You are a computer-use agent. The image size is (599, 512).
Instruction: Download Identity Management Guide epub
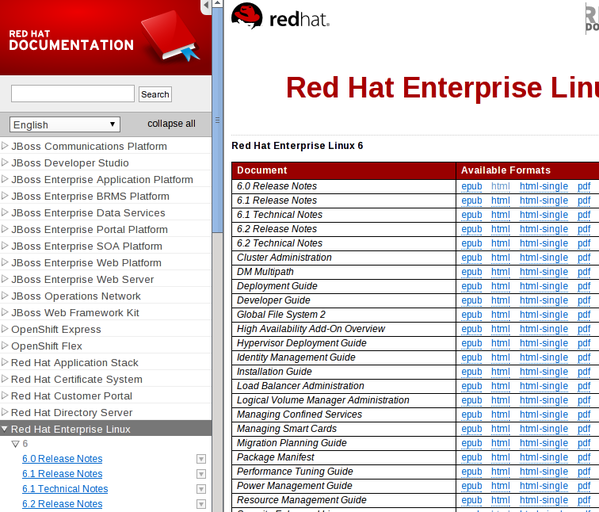[471, 357]
